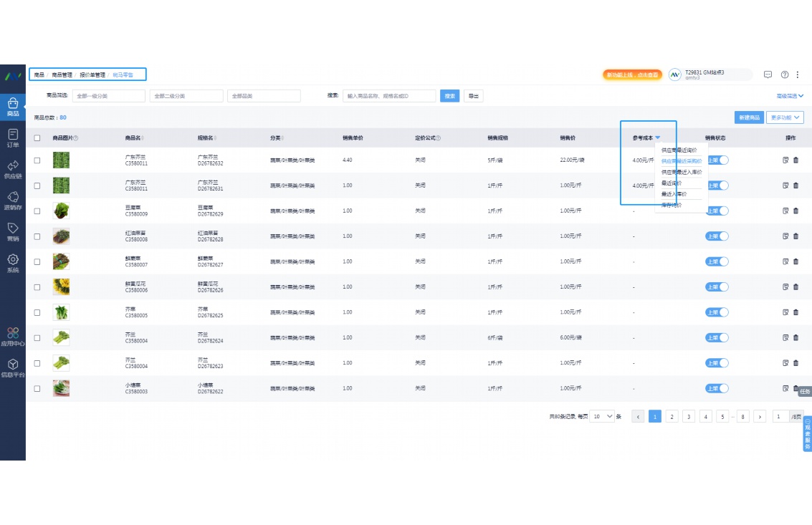Open the per-page count dropdown showing 10

(602, 416)
